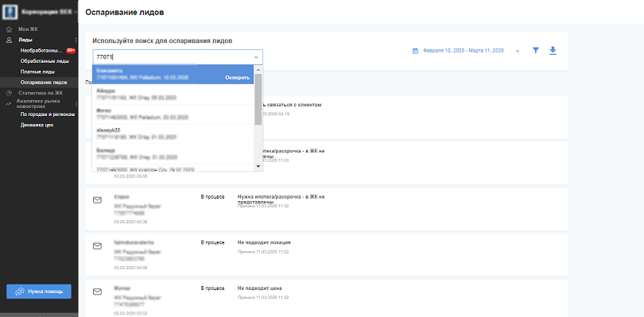Image resolution: width=644 pixels, height=317 pixels.
Task: Click the pie chart icon for Статистика по ЖК
Action: (9, 93)
